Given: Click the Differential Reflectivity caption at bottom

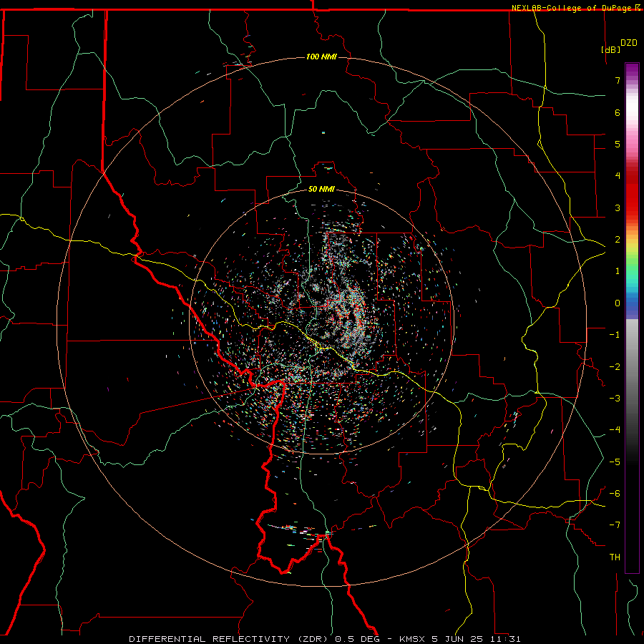Looking at the screenshot, I should (325, 639).
